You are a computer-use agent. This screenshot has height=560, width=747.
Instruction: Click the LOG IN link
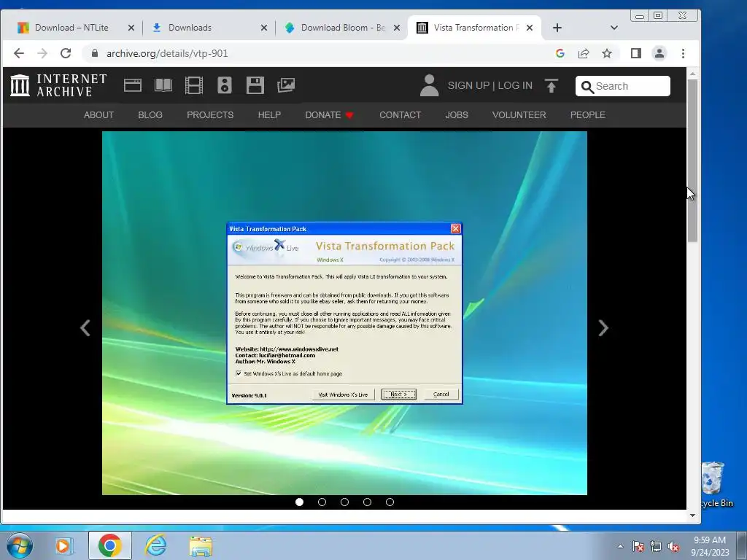coord(515,86)
